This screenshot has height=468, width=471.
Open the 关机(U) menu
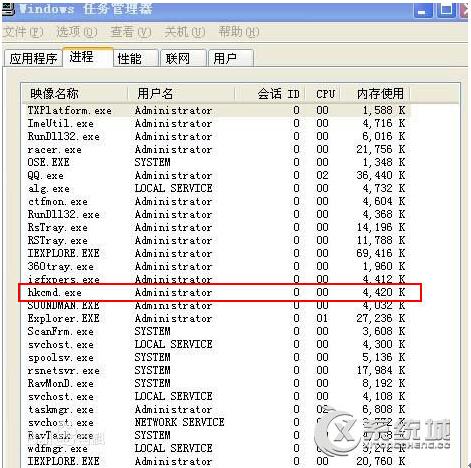[x=185, y=32]
